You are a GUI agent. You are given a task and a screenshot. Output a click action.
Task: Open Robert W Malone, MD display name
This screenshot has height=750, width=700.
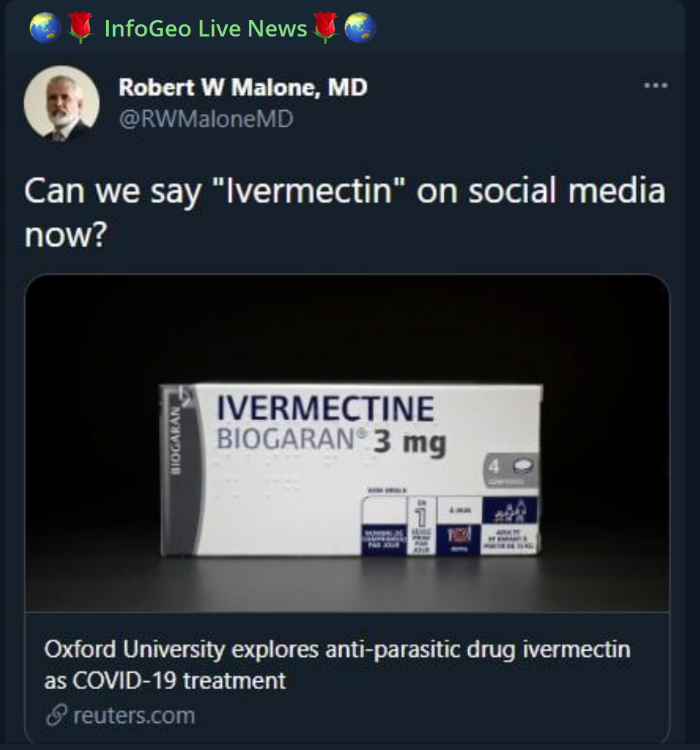243,87
